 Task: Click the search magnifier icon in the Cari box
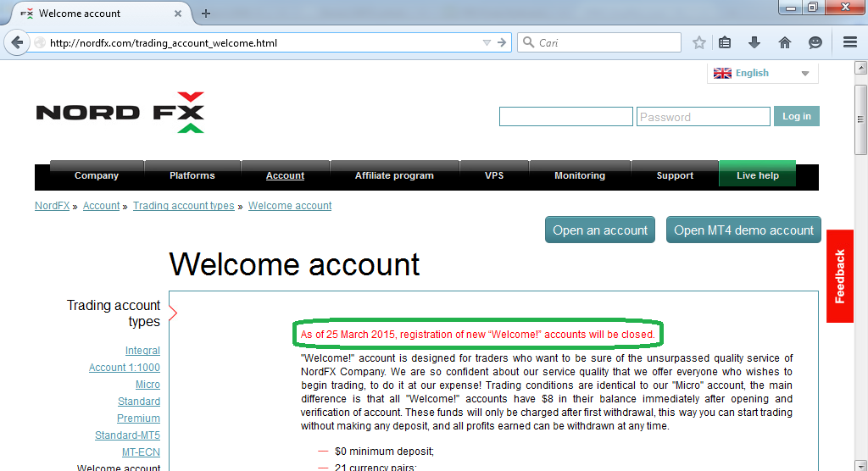(x=529, y=42)
